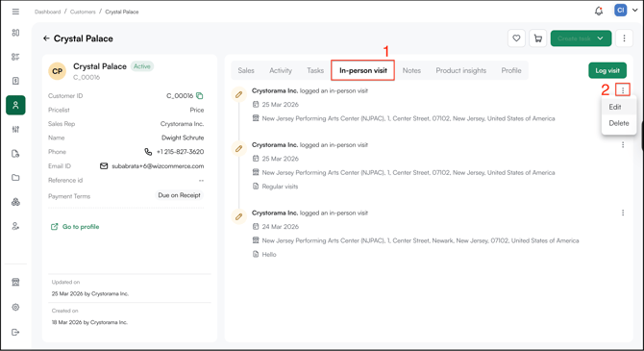Viewport: 644px width, 351px height.
Task: Click the Sales Rep value Crystorama Inc.
Action: pos(182,124)
